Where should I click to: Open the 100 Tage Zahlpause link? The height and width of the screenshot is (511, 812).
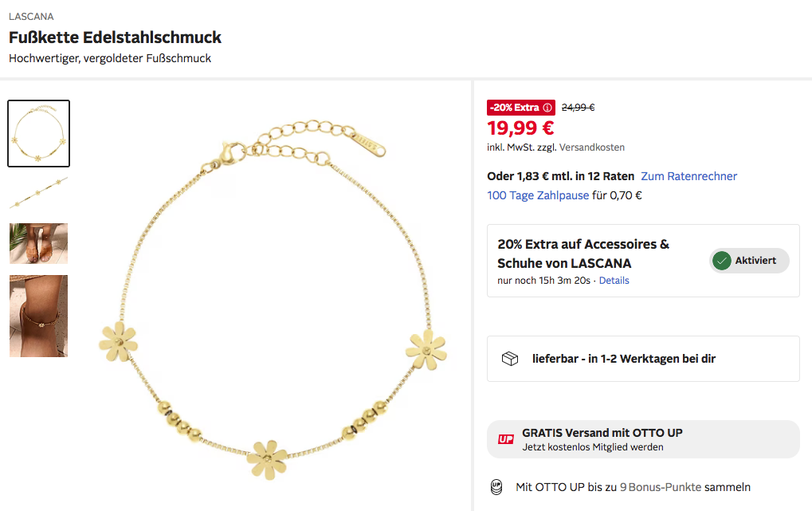538,195
